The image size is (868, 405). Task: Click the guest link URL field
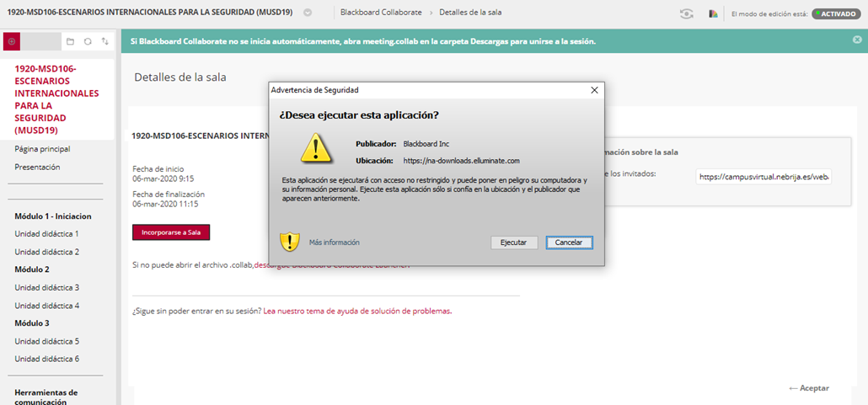click(764, 177)
